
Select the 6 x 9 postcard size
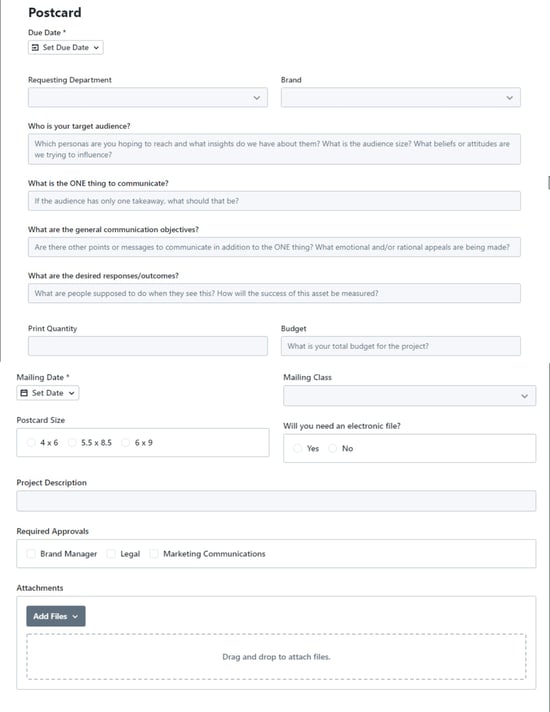pyautogui.click(x=125, y=442)
